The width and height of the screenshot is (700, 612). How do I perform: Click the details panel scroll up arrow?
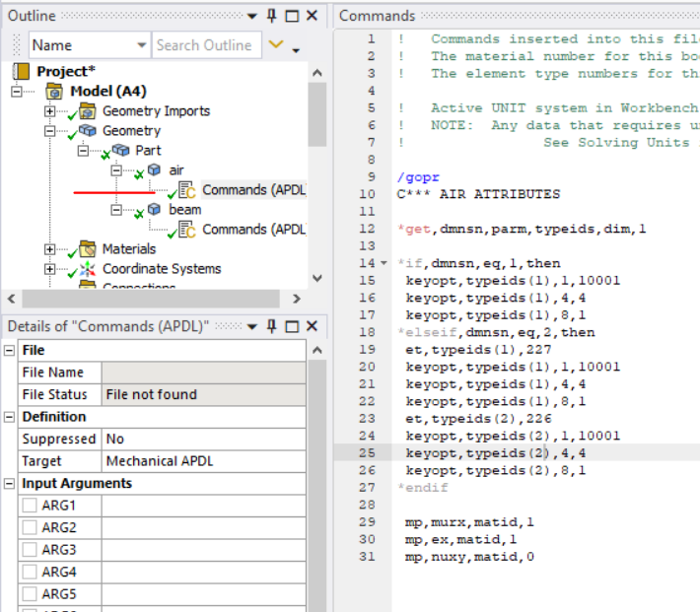[316, 351]
